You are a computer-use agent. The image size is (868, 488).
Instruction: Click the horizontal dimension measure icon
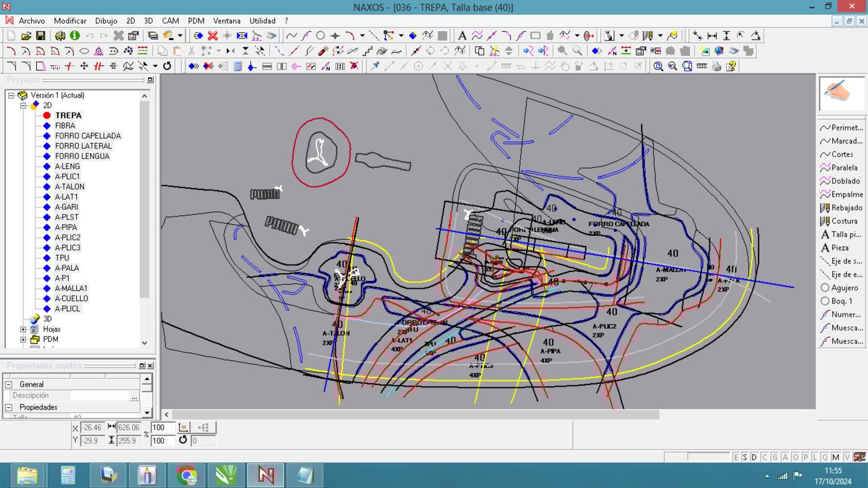coord(712,36)
